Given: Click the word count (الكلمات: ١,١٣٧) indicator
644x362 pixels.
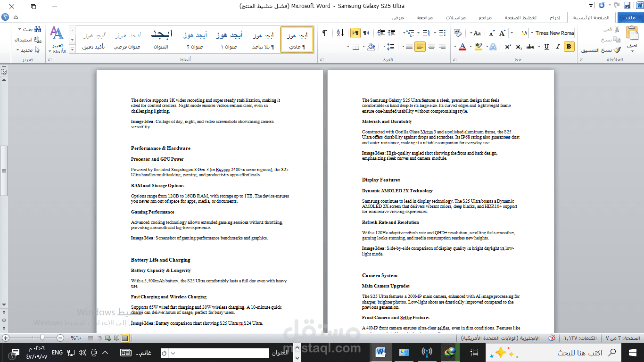Looking at the screenshot, I should pyautogui.click(x=579, y=338).
